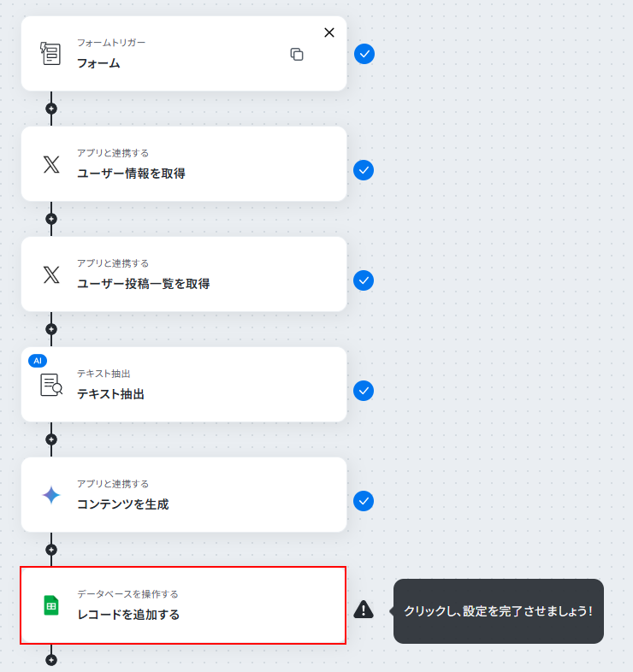Click blue checkmark beside フォーム step
The image size is (633, 672).
(x=364, y=54)
